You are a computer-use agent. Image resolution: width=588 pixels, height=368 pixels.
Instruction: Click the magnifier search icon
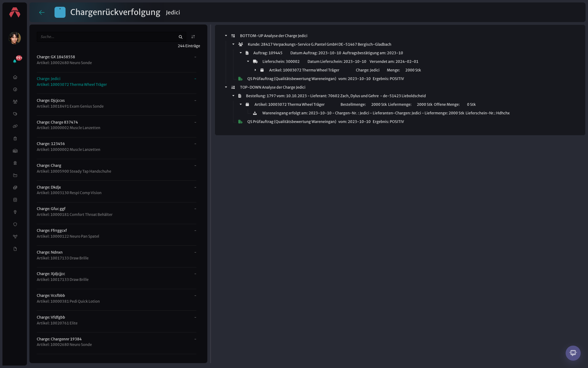(x=180, y=37)
